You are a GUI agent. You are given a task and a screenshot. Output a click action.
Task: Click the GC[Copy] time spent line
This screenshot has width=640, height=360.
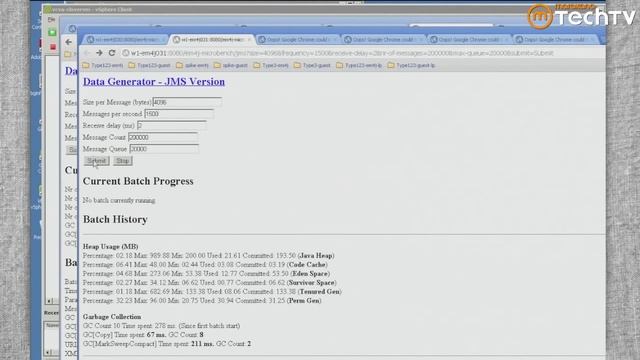click(x=143, y=335)
